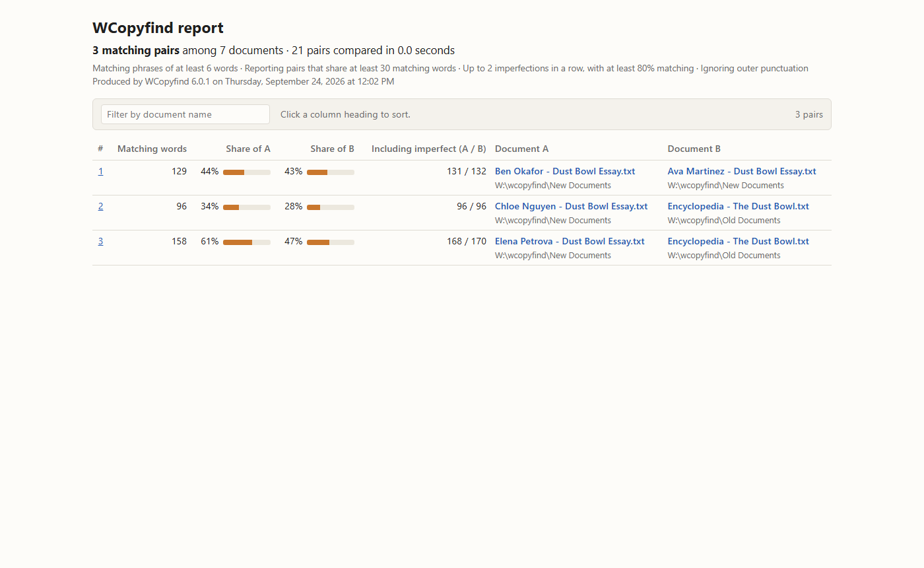Sort by the Document B column heading

(694, 149)
